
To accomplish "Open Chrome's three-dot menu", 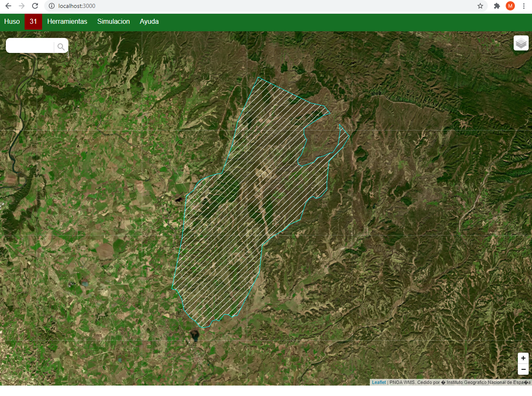I will [x=524, y=6].
